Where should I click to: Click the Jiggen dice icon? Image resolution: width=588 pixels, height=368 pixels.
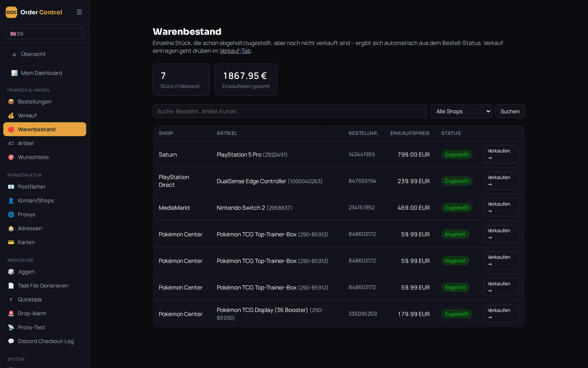point(11,272)
